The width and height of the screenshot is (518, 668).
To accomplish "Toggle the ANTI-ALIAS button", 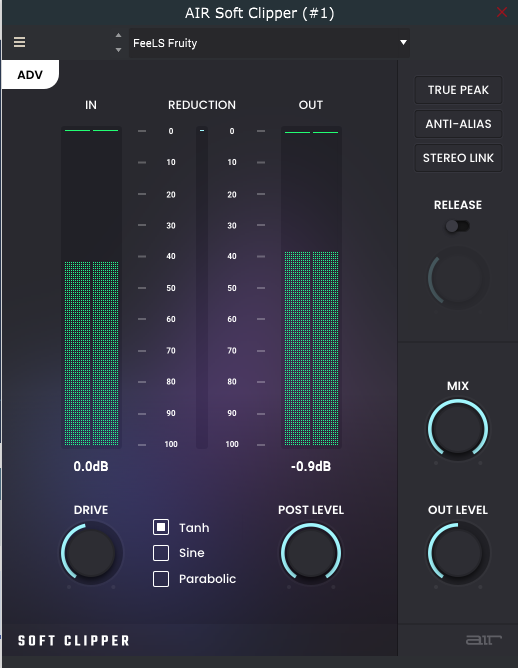I will 458,124.
